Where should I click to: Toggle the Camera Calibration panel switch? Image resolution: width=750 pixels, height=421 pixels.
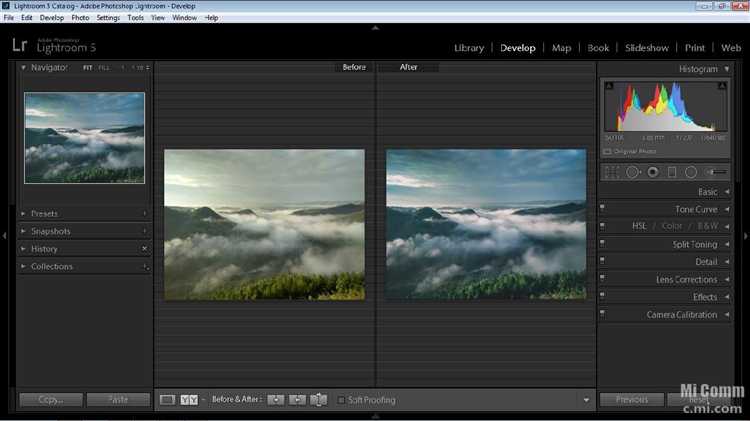pyautogui.click(x=602, y=313)
